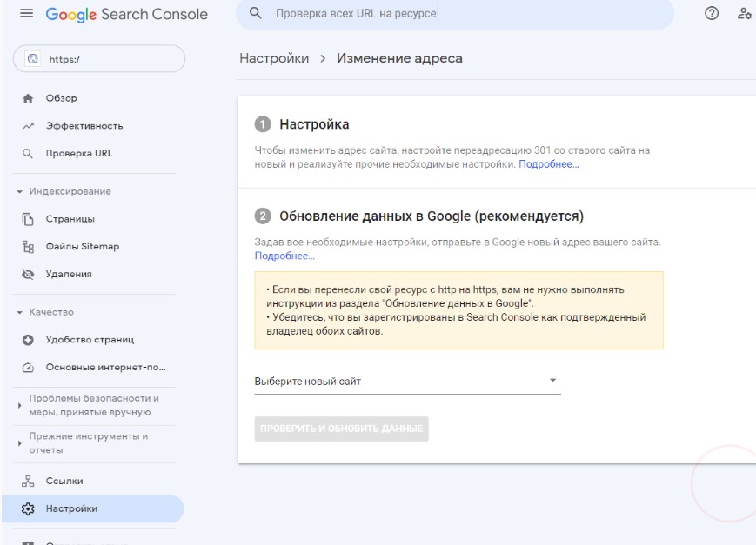The width and height of the screenshot is (756, 545).
Task: Click the home icon beside Обзор
Action: click(28, 98)
